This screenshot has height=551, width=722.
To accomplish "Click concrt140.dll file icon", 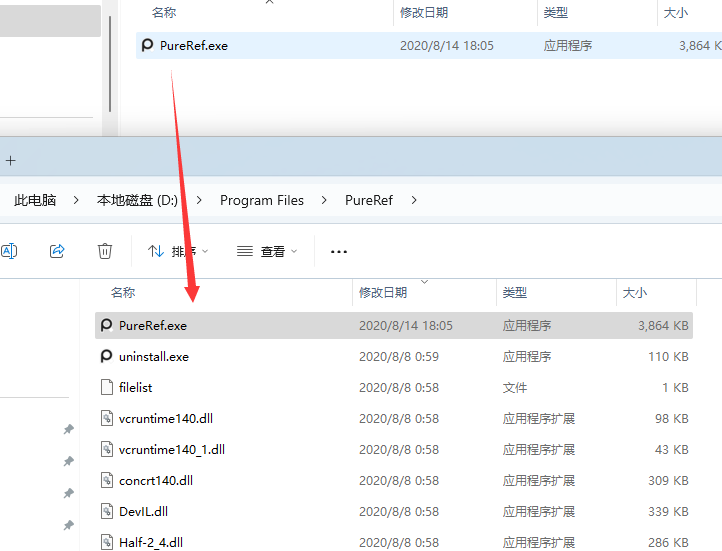I will pyautogui.click(x=107, y=480).
